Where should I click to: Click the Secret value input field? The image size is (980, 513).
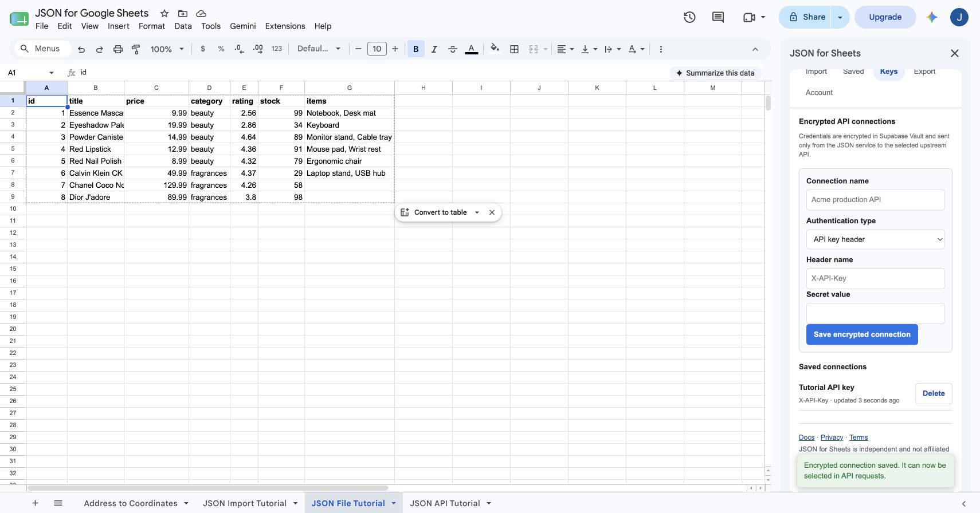[875, 313]
